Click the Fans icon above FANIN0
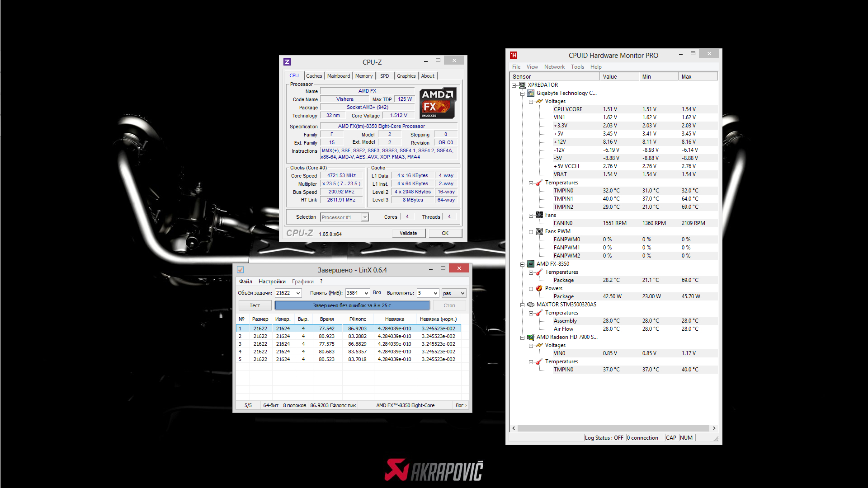868x488 pixels. 539,215
